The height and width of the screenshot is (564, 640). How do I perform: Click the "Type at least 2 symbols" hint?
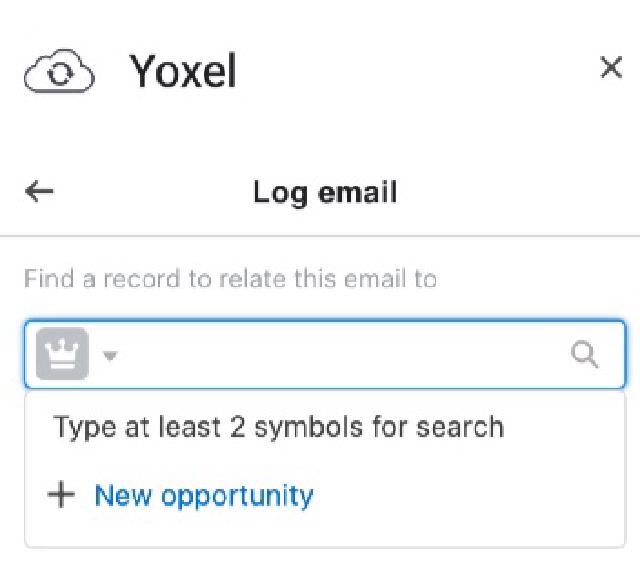(x=278, y=428)
